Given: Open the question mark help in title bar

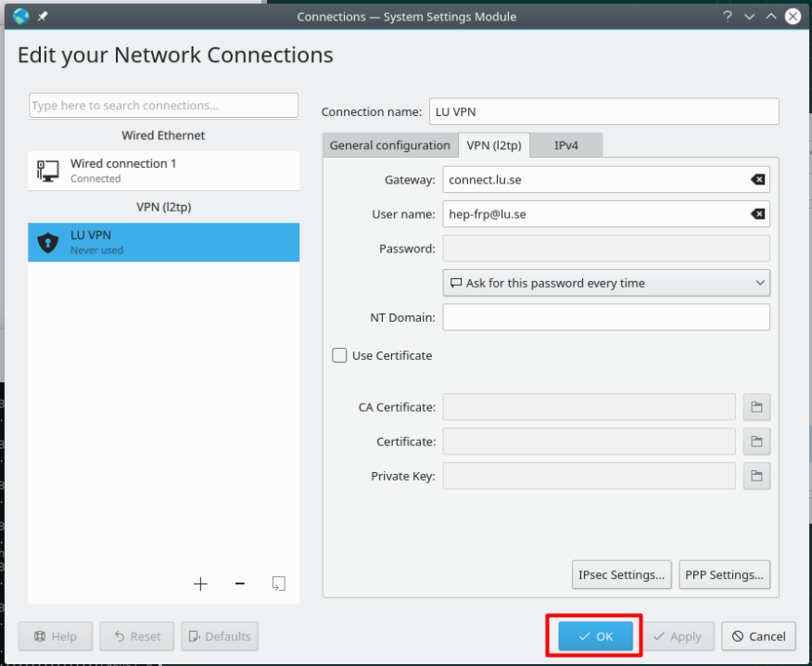Looking at the screenshot, I should (x=728, y=17).
